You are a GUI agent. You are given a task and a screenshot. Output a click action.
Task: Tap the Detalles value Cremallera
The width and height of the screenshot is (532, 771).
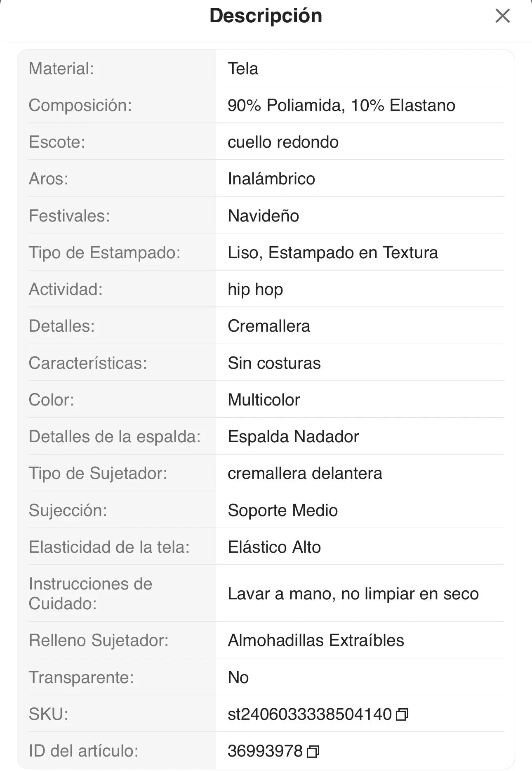268,326
